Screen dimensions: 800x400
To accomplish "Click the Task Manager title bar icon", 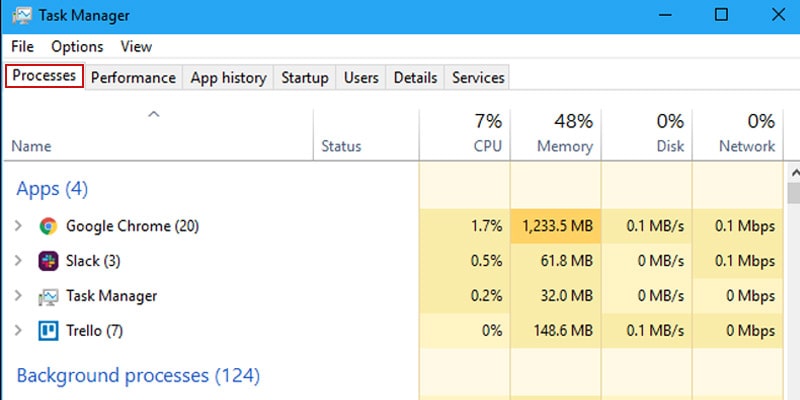I will (22, 16).
